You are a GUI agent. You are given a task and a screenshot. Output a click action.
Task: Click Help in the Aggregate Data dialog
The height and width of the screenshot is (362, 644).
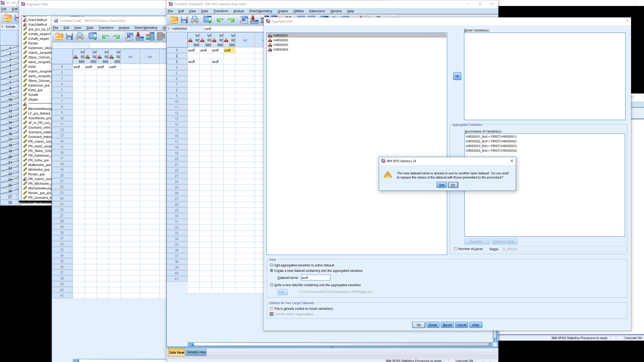pos(476,325)
